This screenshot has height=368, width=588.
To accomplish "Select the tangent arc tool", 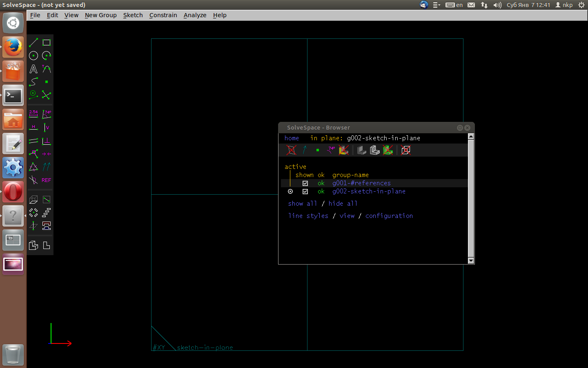I will [47, 69].
